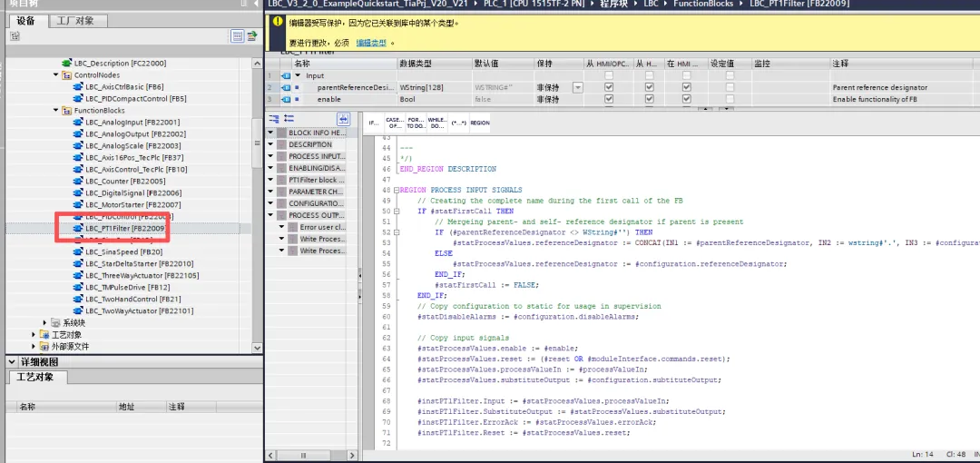Toggle the synchronize scrolling icon in region navigator

click(342, 119)
